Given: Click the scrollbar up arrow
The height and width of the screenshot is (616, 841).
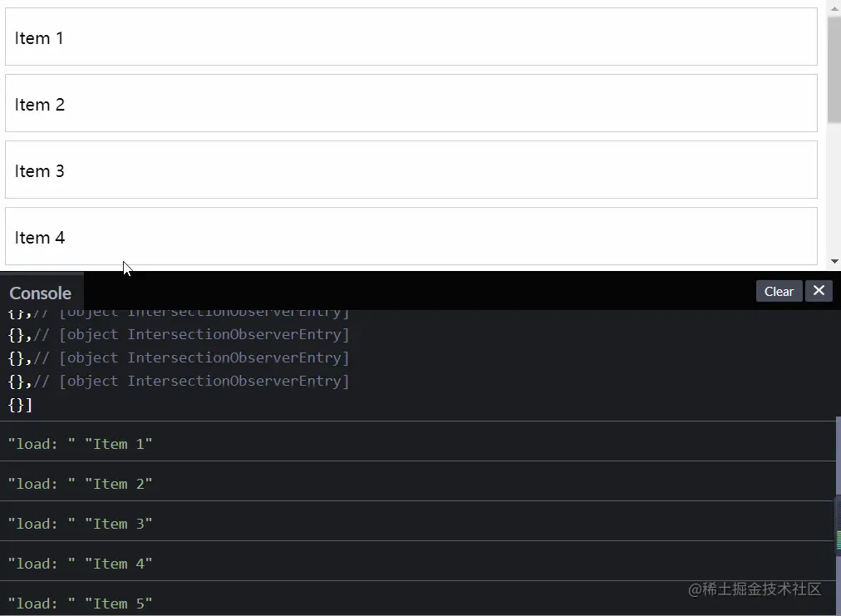Looking at the screenshot, I should coord(834,8).
